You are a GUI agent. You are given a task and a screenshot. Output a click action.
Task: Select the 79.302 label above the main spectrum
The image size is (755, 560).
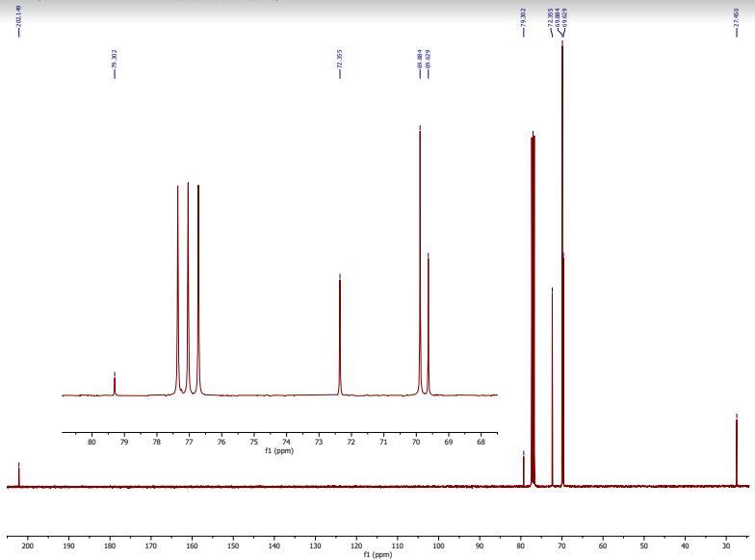(524, 17)
